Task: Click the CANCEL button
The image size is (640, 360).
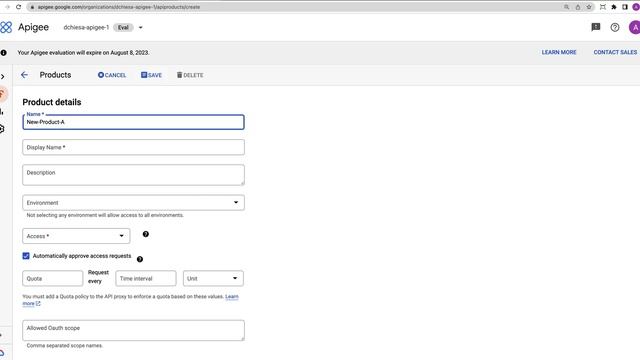Action: [x=112, y=75]
